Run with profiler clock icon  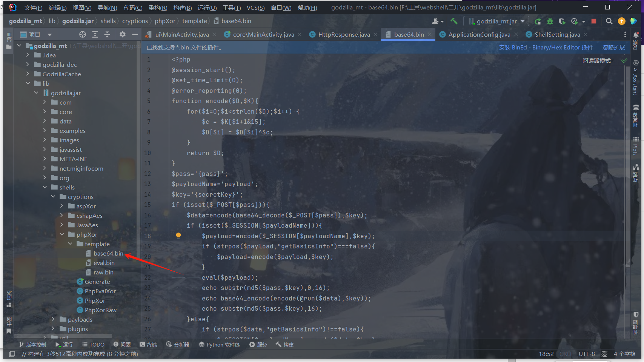[x=575, y=21]
